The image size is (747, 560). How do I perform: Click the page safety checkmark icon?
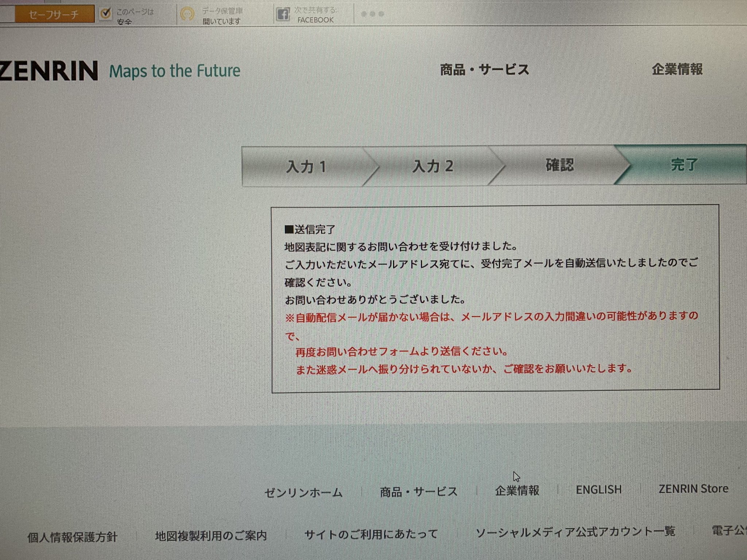point(105,14)
